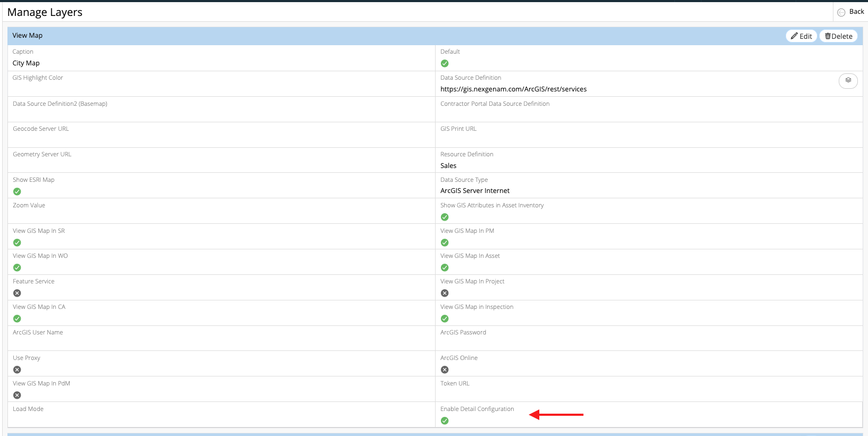Click the ArcGIS Online disabled X icon

pos(445,370)
